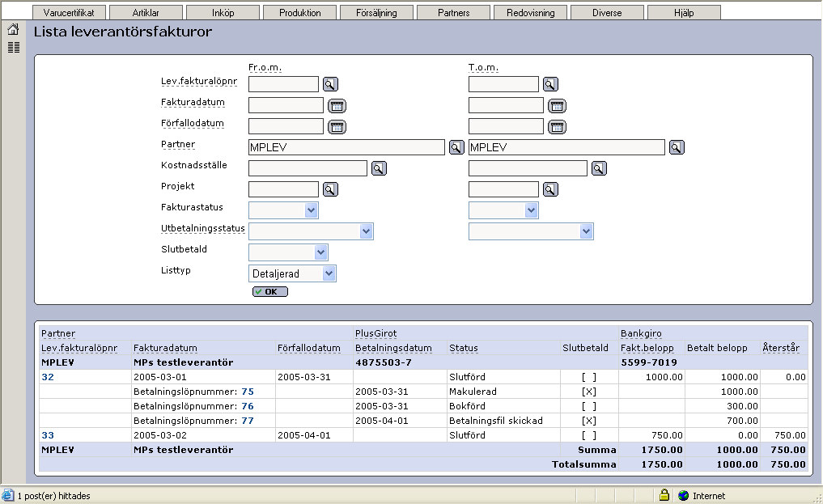Screen dimensions: 823x504
Task: Search partner for the T.o.m. Partner field
Action: [677, 147]
